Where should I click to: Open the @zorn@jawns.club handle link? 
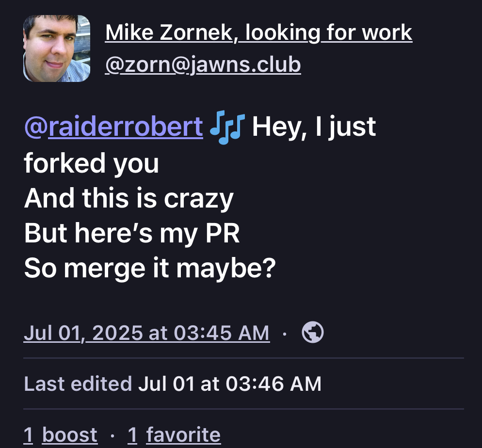pyautogui.click(x=203, y=64)
